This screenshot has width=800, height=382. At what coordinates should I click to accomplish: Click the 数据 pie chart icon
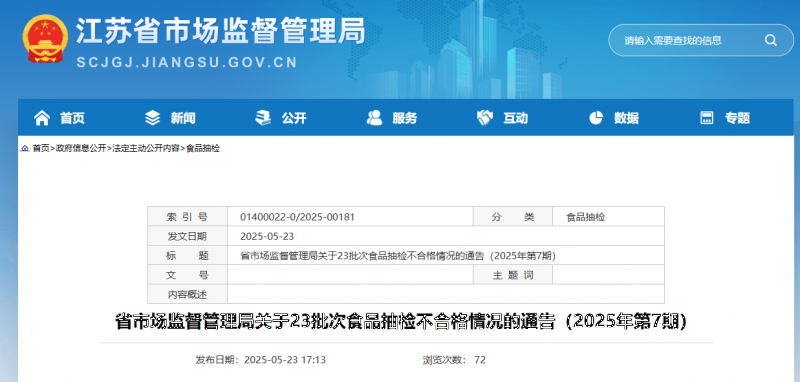click(x=596, y=118)
